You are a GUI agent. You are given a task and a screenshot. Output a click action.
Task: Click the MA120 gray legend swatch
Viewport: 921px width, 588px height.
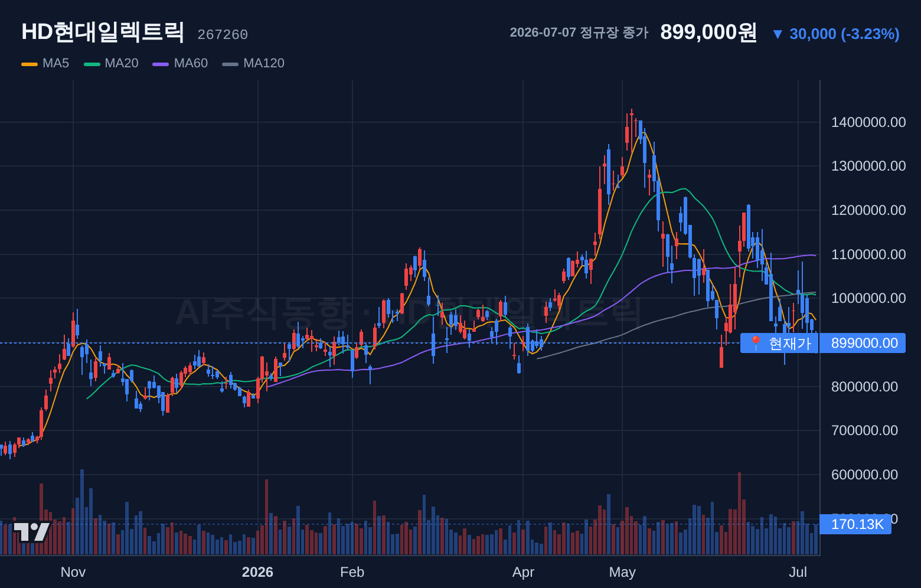click(x=230, y=64)
